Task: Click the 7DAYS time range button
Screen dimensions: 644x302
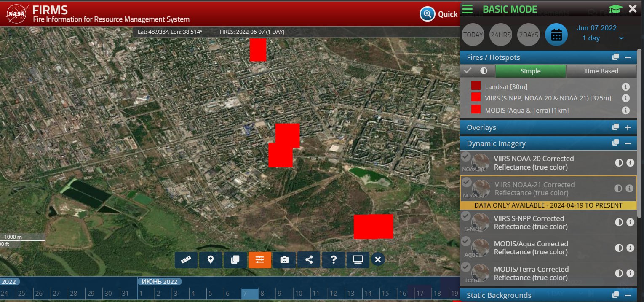Action: (x=528, y=35)
